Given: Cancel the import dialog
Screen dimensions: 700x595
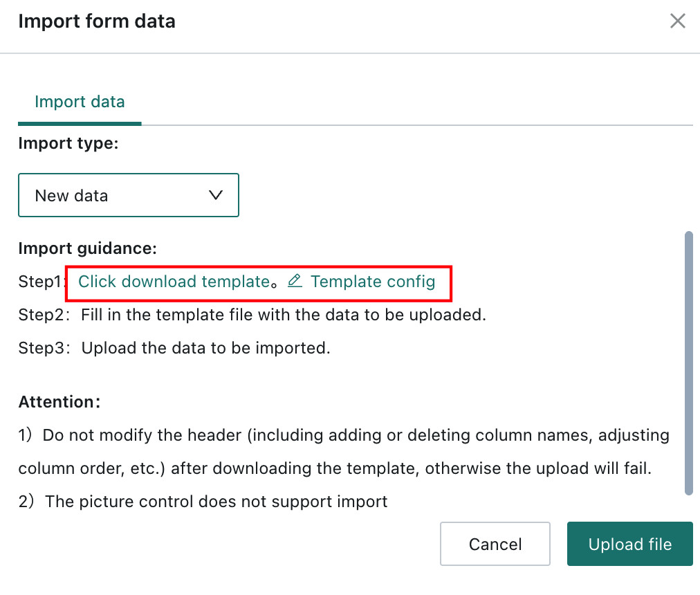Looking at the screenshot, I should (x=495, y=544).
